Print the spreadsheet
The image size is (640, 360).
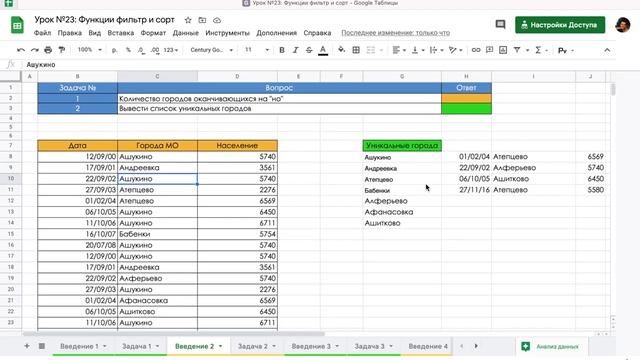48,50
